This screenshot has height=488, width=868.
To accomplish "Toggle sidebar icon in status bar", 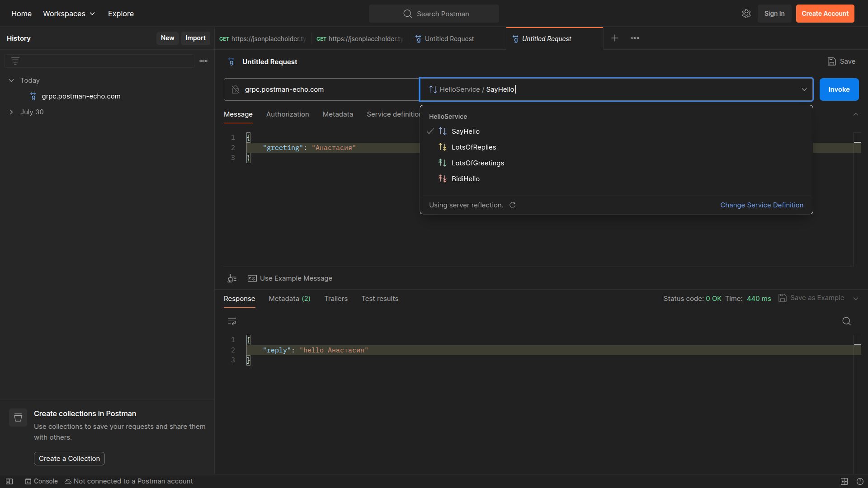I will click(9, 481).
